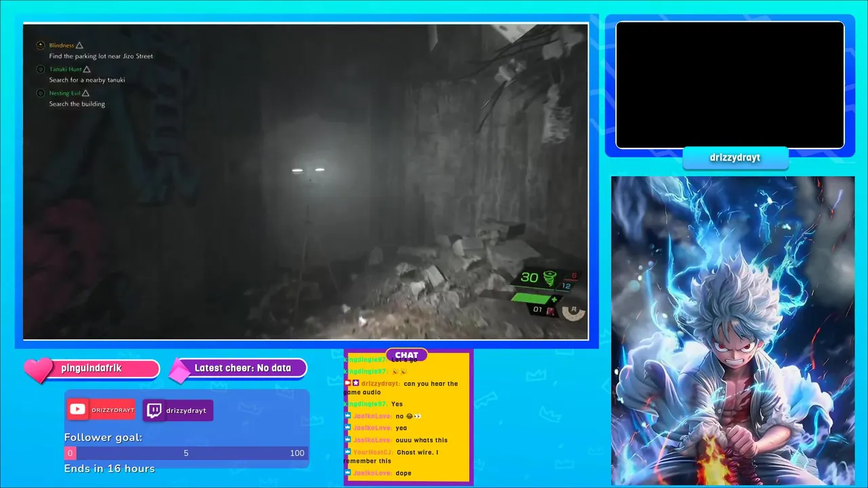Screen dimensions: 868x488
Task: Click the 'Search for a nearby tanuki' objective
Action: (x=87, y=80)
